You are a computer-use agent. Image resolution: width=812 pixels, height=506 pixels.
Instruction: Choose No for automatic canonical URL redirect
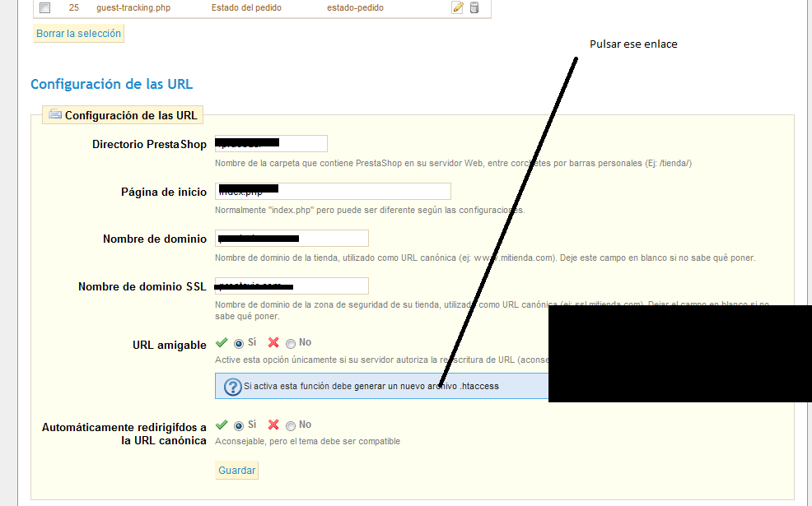(291, 426)
